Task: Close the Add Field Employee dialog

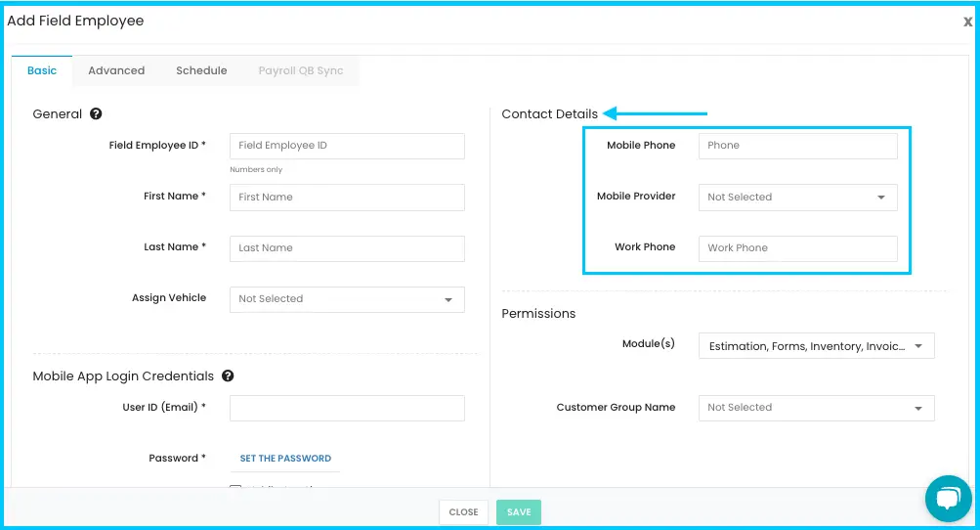Action: [967, 22]
